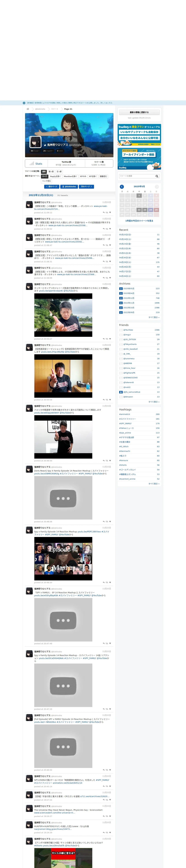
Task: Select 通常 sort order
Action: coord(44,172)
